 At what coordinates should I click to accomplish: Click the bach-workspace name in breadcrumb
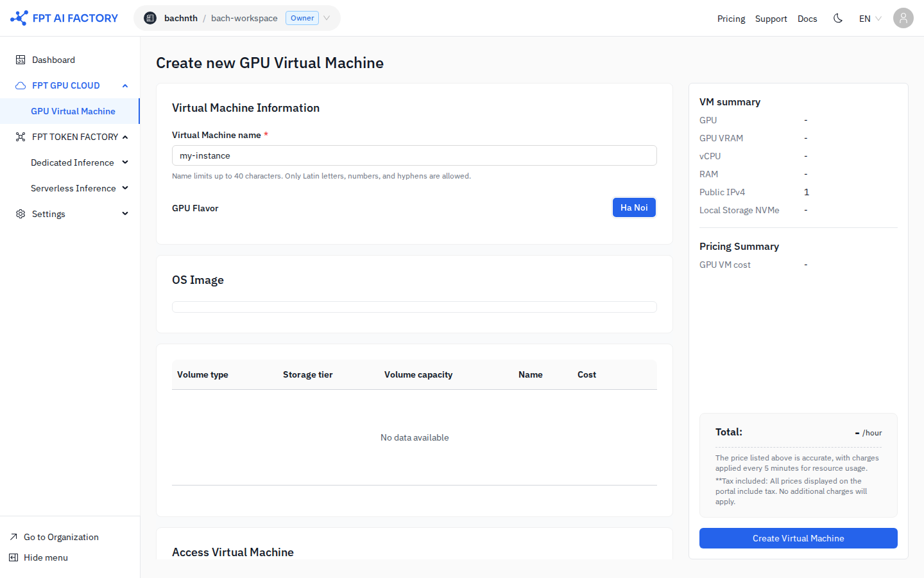pos(244,18)
